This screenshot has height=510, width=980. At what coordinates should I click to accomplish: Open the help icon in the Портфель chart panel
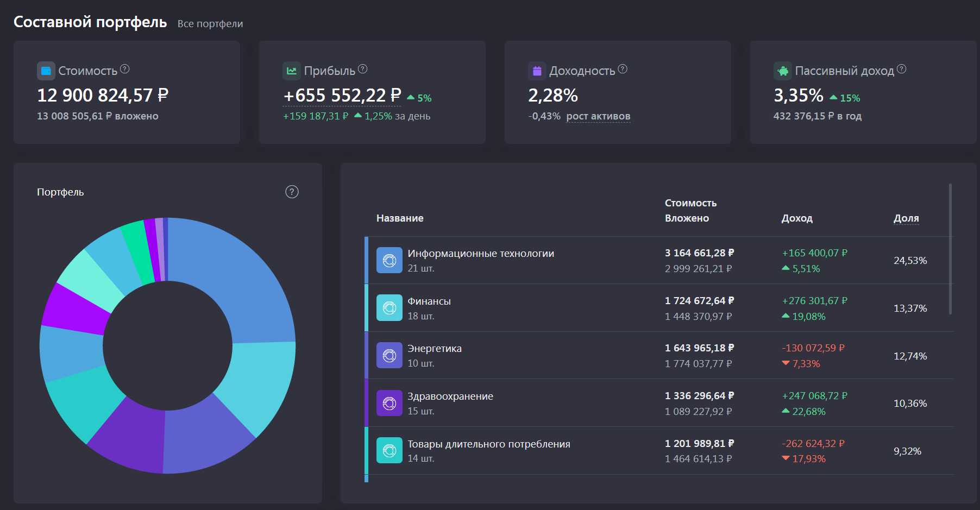tap(292, 192)
